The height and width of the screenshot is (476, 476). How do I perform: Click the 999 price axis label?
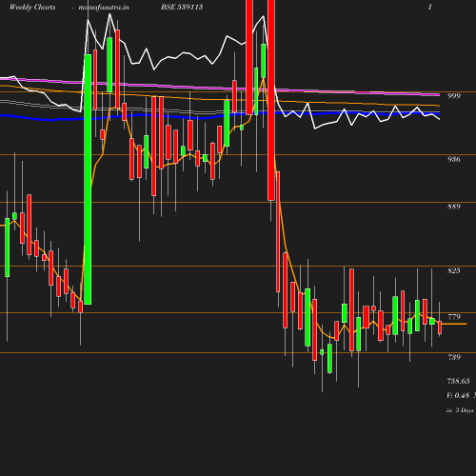[x=454, y=96]
